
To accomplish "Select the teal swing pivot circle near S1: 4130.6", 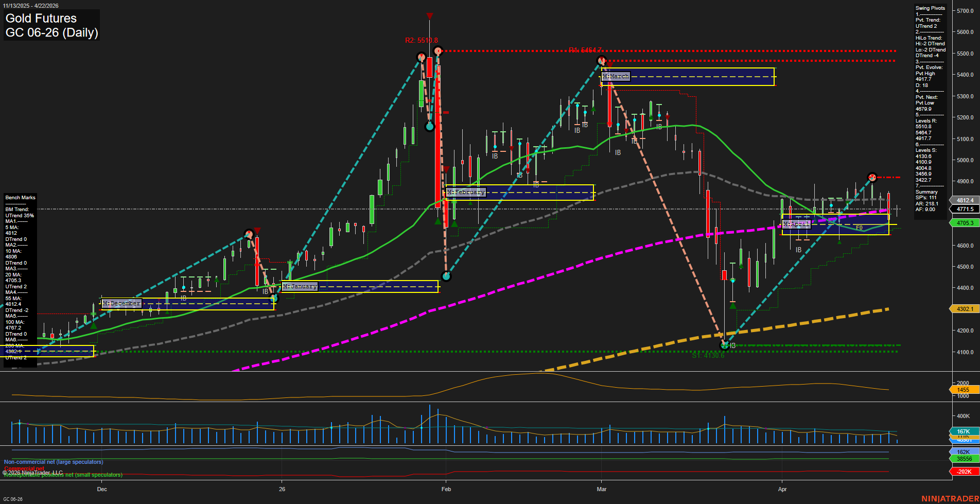I will click(724, 345).
